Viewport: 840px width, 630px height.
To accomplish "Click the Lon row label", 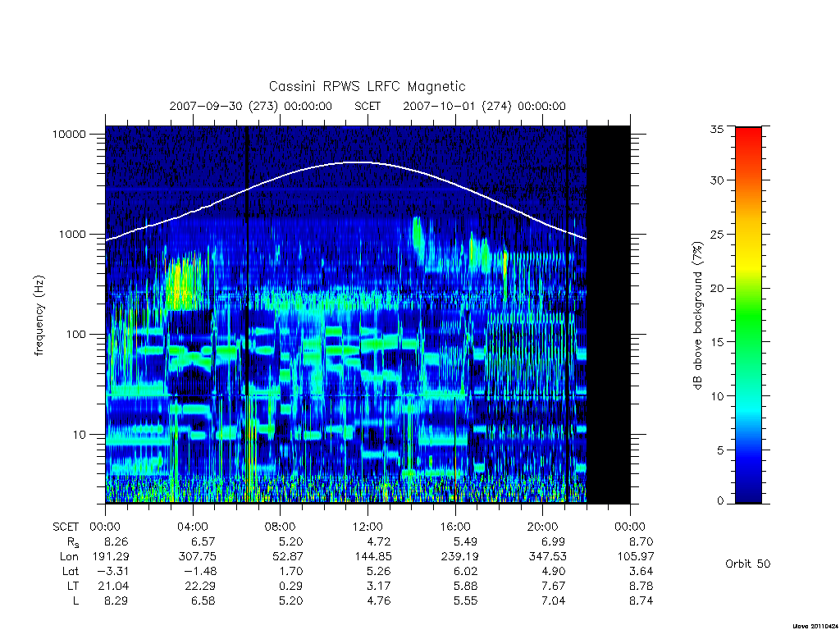I will [x=69, y=557].
